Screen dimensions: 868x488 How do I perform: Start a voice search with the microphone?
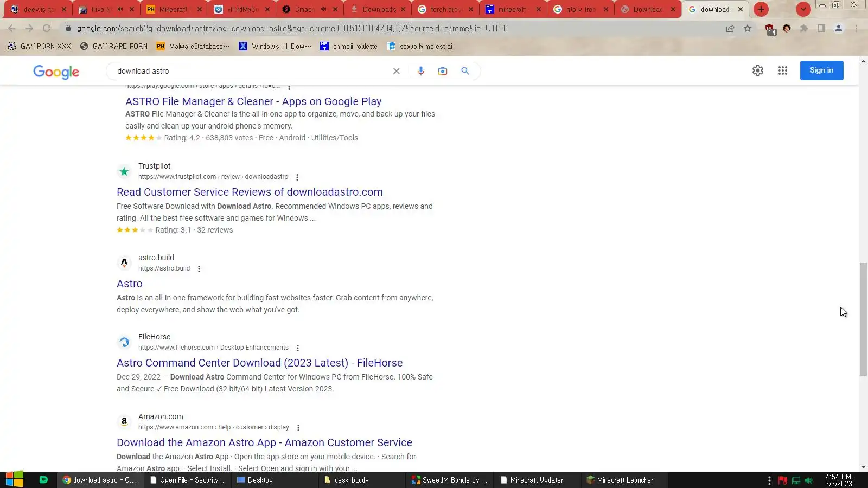421,71
